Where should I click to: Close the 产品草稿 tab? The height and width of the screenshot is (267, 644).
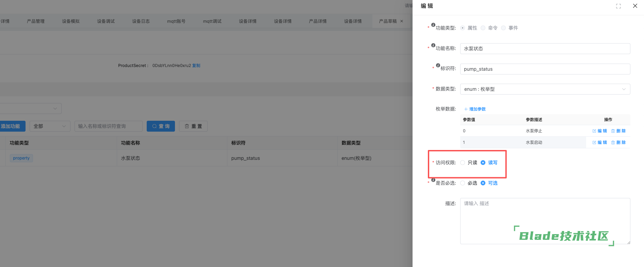[x=402, y=21]
